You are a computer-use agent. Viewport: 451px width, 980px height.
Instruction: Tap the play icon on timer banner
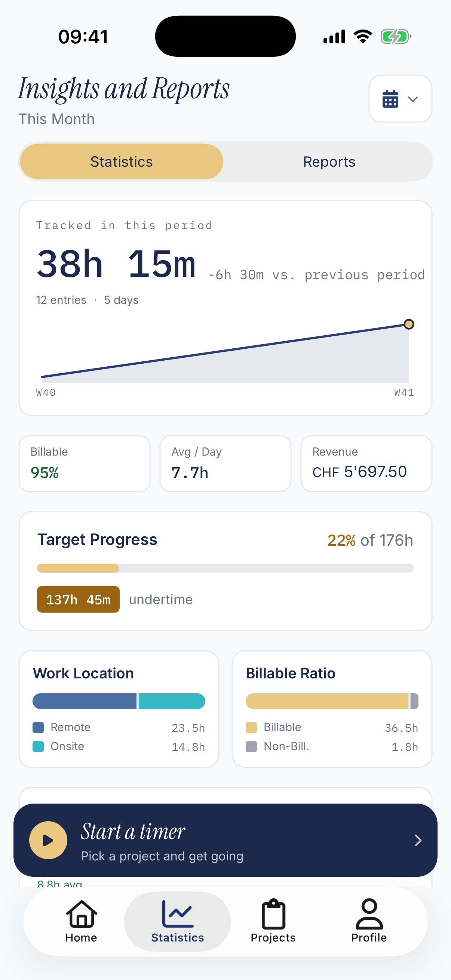point(48,840)
